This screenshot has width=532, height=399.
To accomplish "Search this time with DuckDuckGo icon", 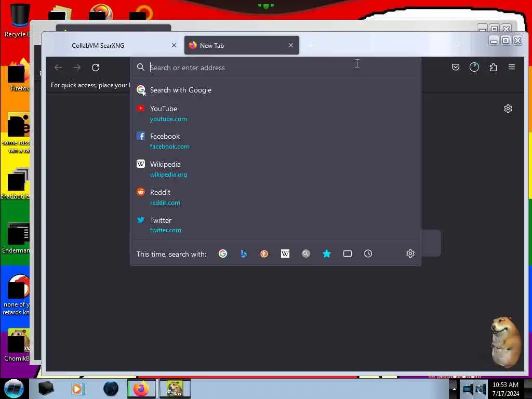I will tap(264, 254).
